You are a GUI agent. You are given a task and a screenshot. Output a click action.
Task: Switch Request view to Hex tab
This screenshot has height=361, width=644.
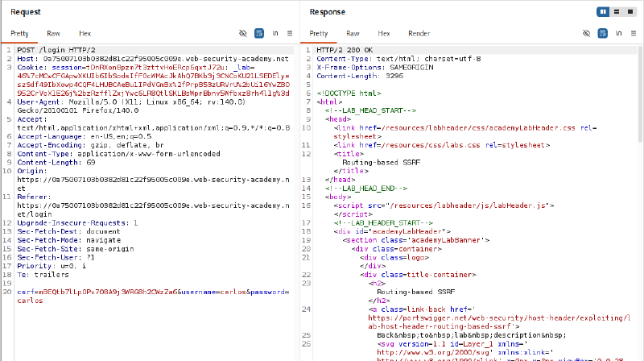point(85,33)
